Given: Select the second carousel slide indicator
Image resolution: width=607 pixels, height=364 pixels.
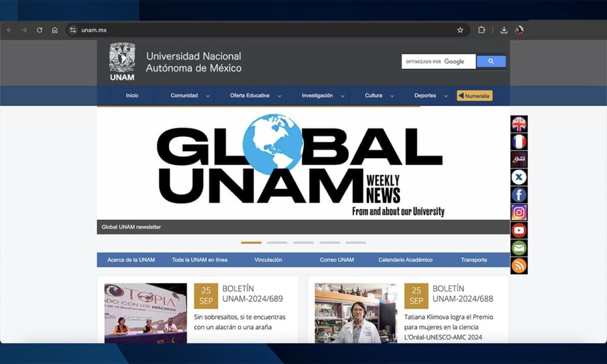Looking at the screenshot, I should click(x=277, y=243).
